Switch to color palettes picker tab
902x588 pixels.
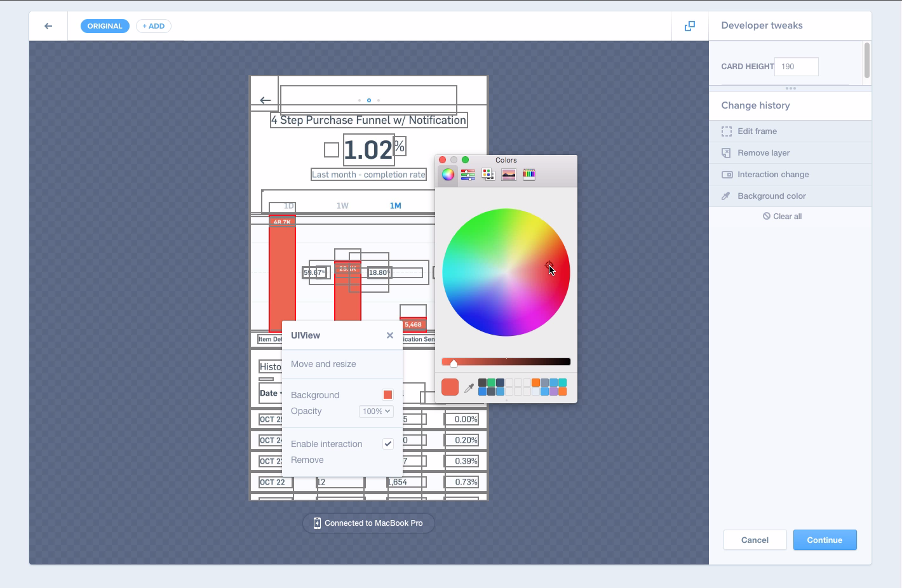pyautogui.click(x=488, y=175)
